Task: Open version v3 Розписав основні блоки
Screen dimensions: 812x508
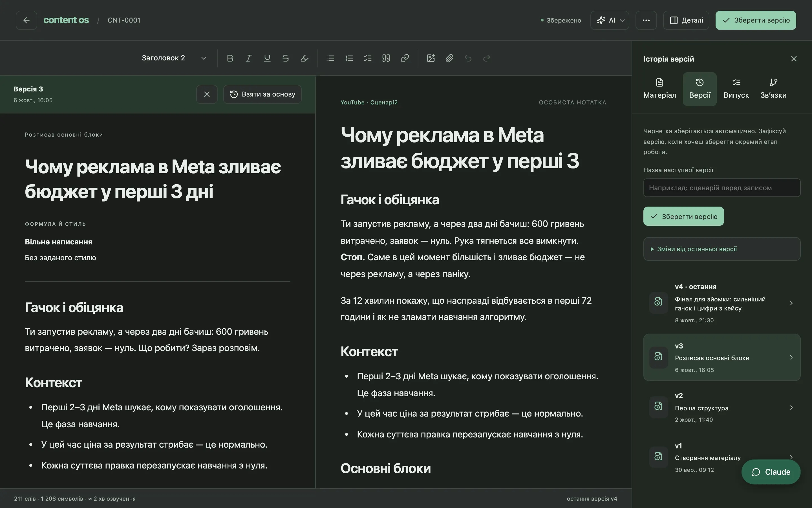Action: click(x=722, y=357)
